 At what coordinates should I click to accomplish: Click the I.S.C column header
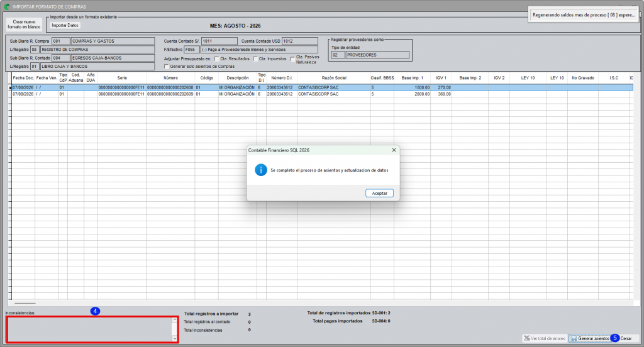coord(614,77)
